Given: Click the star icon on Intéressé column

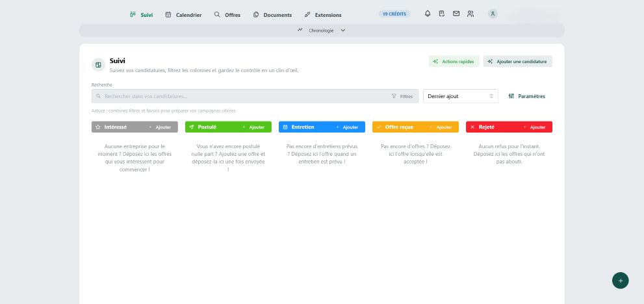Looking at the screenshot, I should tap(98, 127).
